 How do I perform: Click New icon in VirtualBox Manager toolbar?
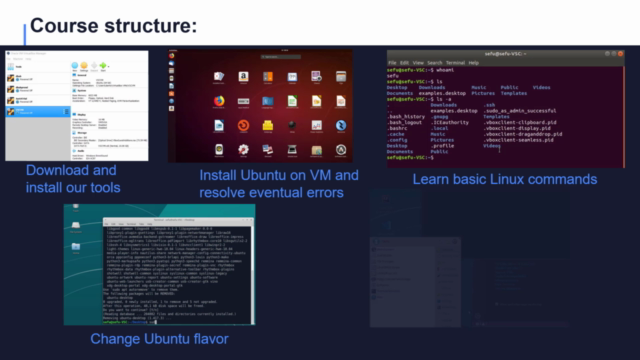click(75, 65)
